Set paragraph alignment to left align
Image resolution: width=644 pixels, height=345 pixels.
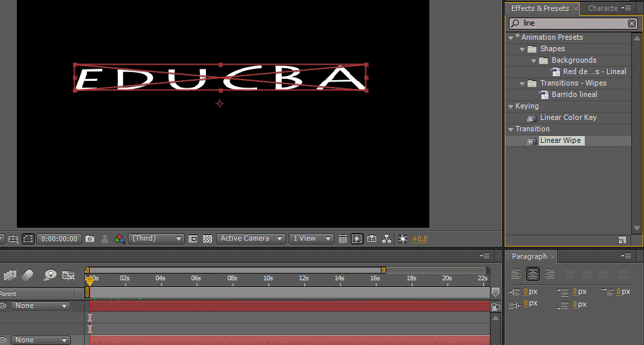pyautogui.click(x=516, y=274)
